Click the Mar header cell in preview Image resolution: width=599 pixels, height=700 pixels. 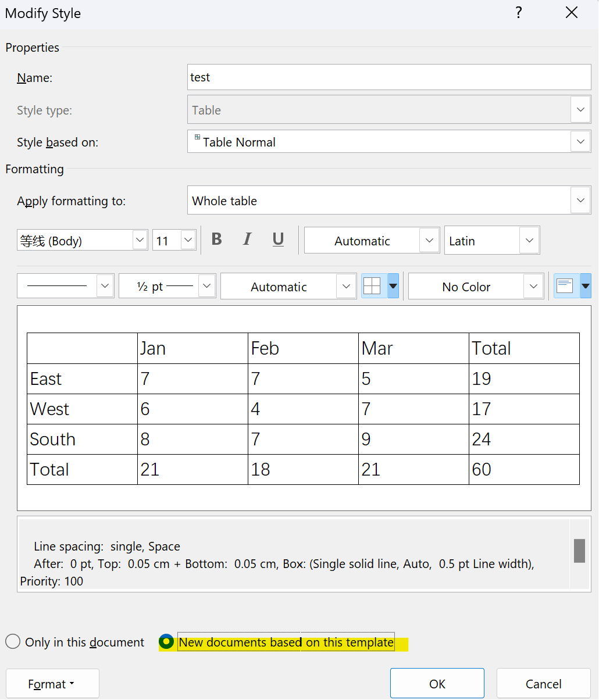click(x=413, y=348)
